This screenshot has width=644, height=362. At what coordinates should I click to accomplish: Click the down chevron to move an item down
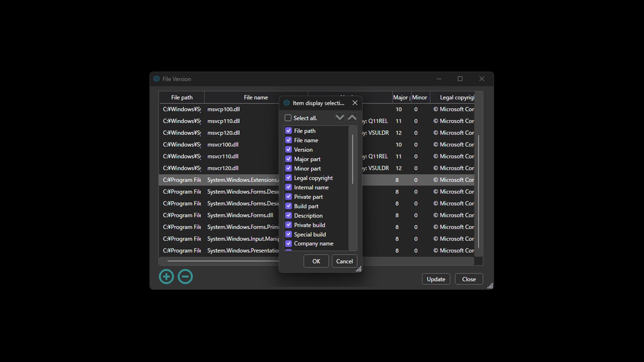click(x=340, y=117)
